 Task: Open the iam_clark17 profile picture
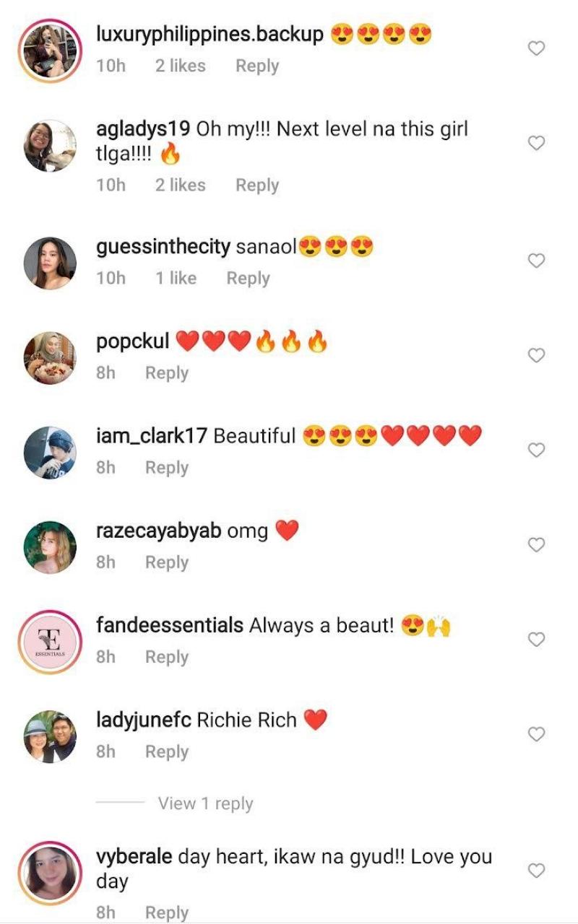tap(49, 452)
